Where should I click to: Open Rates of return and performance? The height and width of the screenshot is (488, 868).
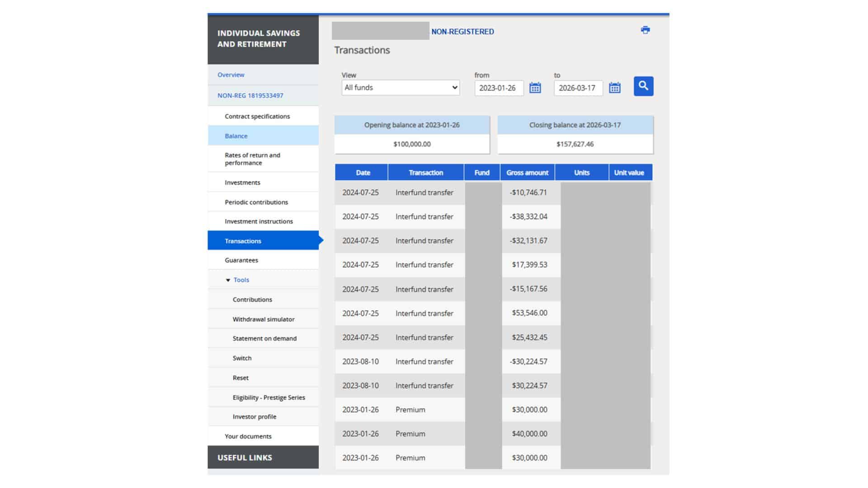252,159
